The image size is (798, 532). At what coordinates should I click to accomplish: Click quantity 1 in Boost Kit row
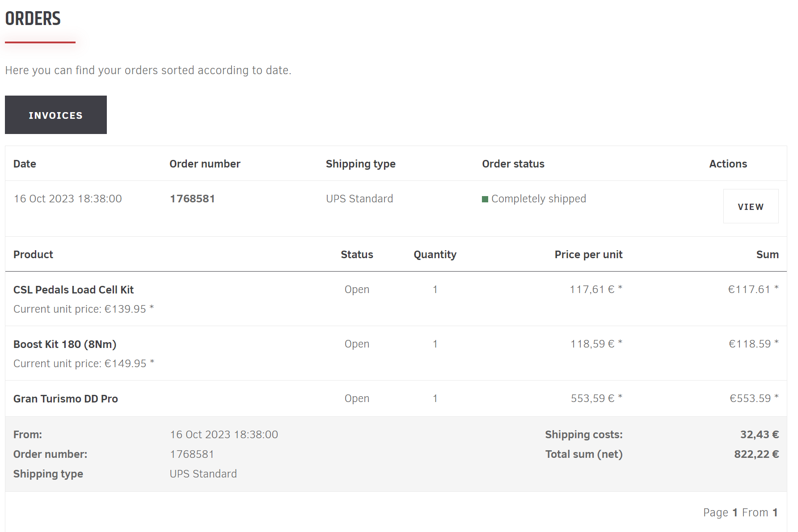point(435,344)
